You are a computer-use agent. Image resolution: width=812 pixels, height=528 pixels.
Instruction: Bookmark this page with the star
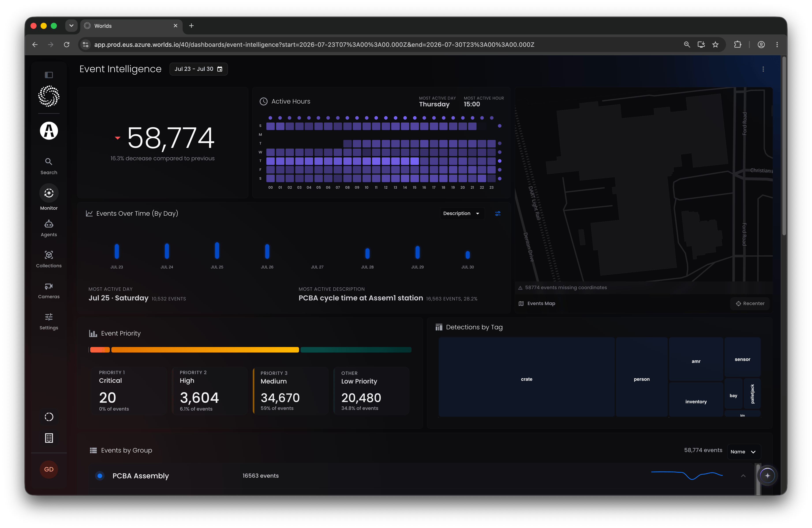pos(715,45)
